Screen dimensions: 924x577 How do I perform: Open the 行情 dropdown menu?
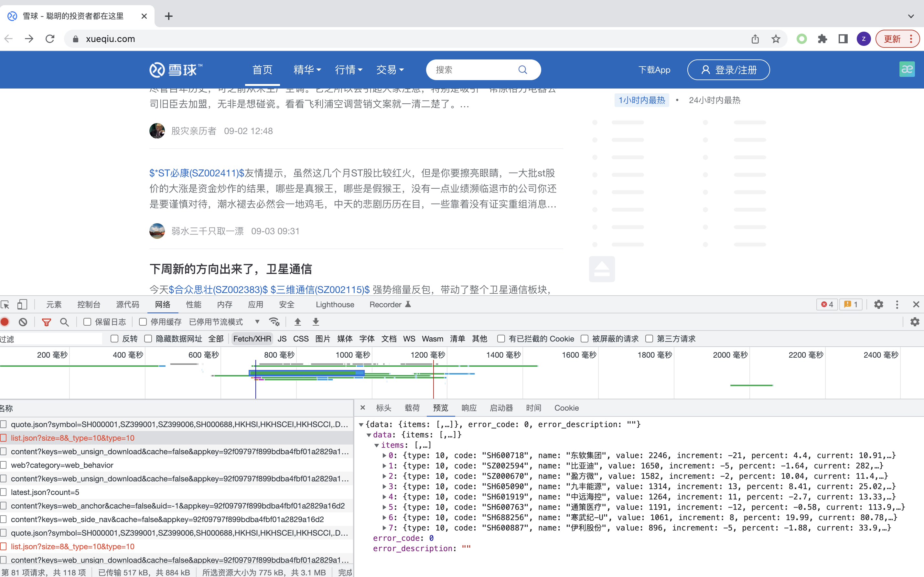(x=349, y=70)
